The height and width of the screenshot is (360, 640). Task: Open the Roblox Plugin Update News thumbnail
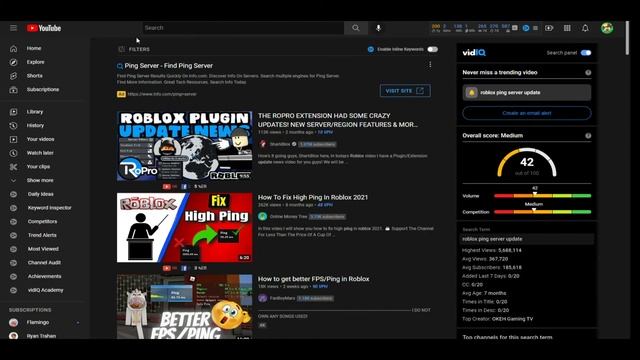pos(184,146)
